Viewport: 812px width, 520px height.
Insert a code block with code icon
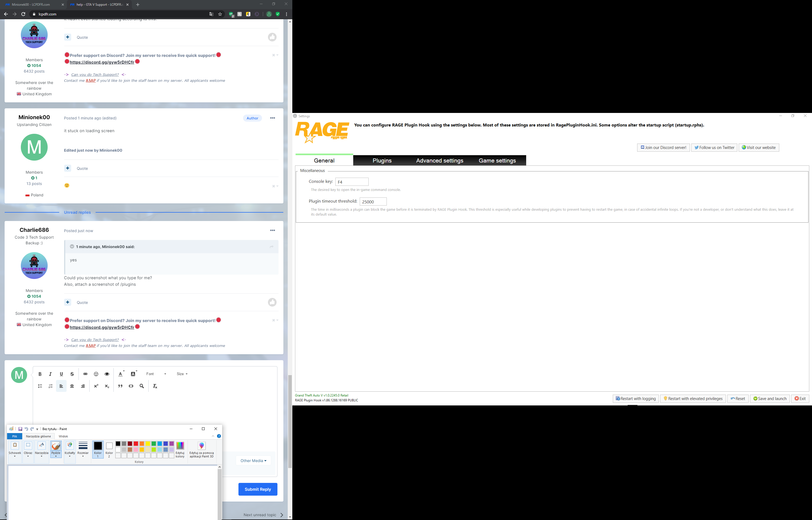131,386
